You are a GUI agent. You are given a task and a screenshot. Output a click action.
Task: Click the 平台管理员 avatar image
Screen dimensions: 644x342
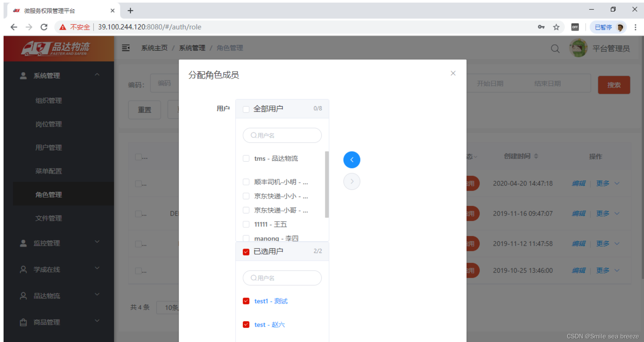tap(578, 48)
